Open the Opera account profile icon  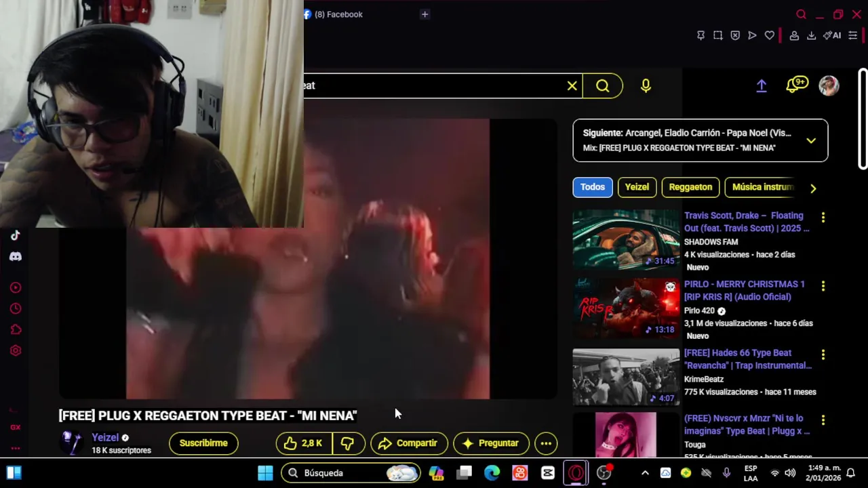pos(794,35)
